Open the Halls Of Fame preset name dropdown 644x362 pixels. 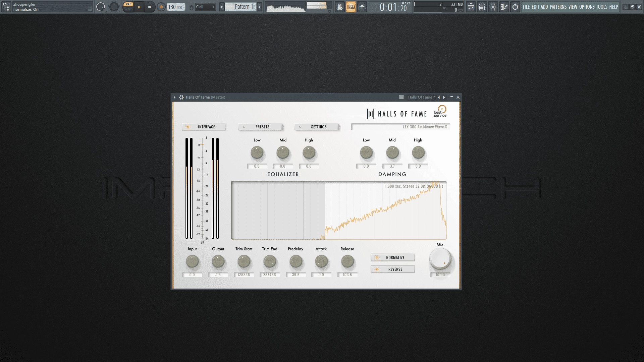tap(421, 97)
